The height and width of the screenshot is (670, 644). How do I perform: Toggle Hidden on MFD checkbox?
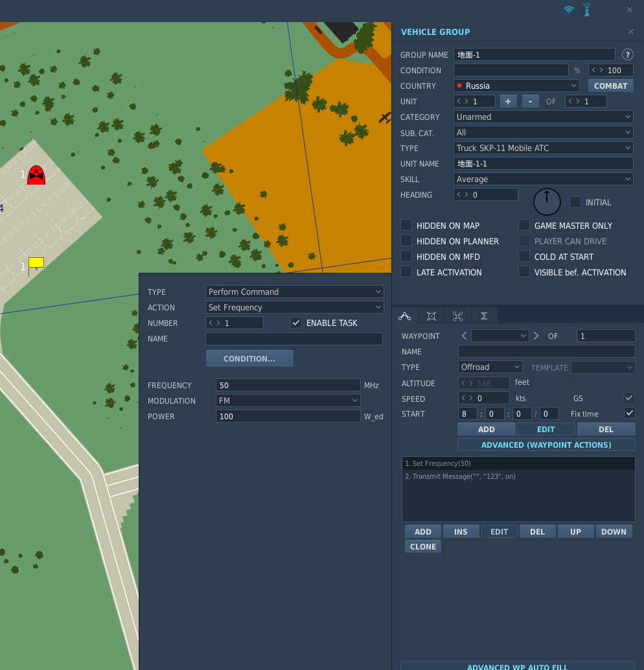(406, 257)
